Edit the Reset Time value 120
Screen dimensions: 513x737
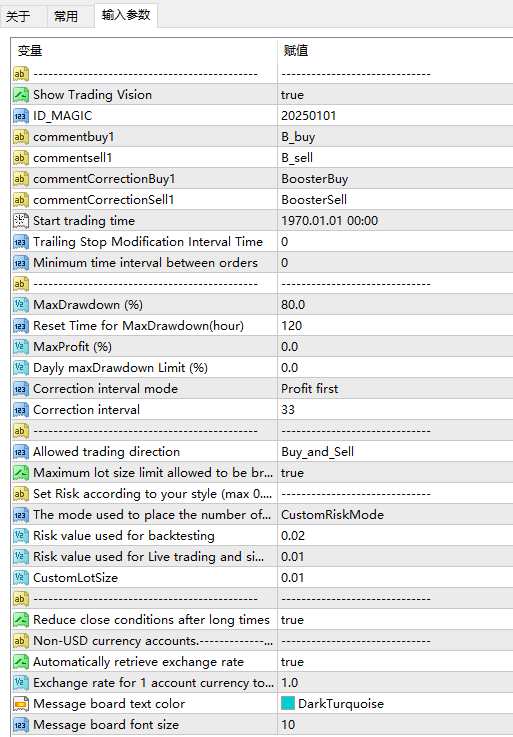(395, 326)
